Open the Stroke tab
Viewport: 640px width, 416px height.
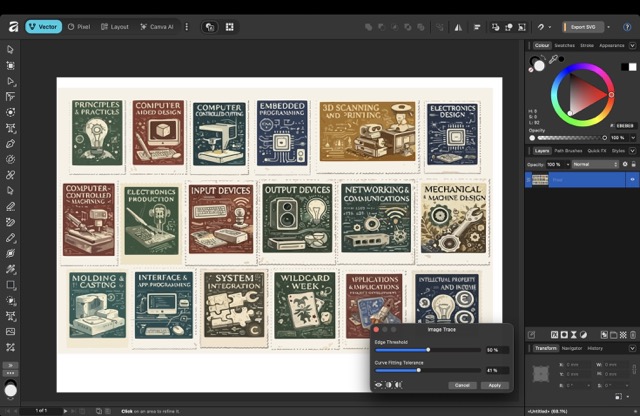[x=587, y=45]
